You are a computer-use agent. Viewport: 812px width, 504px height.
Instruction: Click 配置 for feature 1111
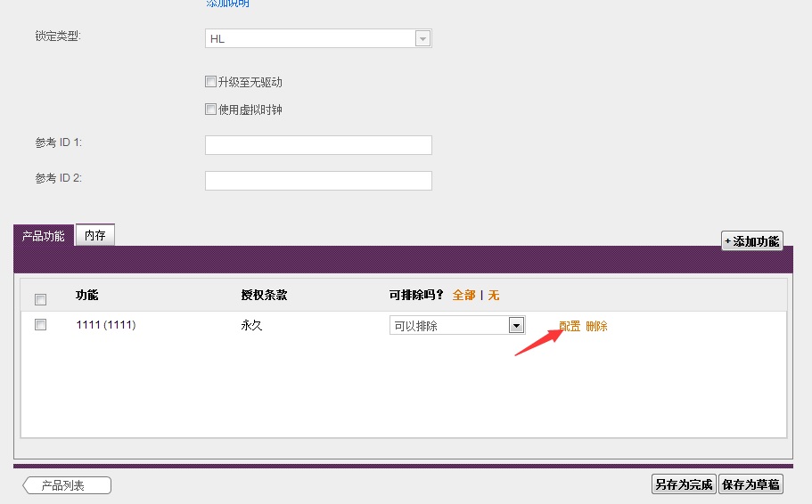pos(570,326)
